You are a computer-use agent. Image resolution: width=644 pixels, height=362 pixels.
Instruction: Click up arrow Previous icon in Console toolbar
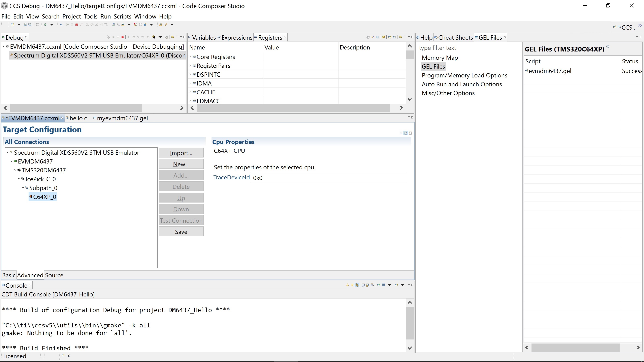point(352,285)
